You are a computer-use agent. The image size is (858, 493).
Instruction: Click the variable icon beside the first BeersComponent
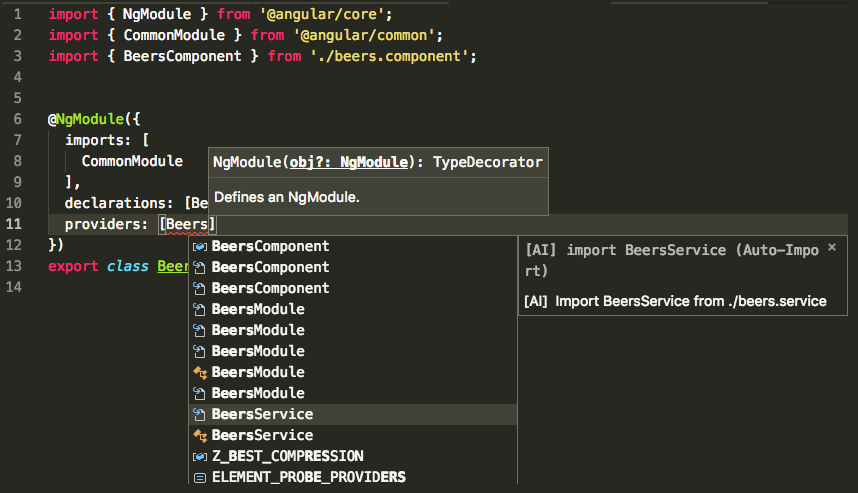point(199,246)
